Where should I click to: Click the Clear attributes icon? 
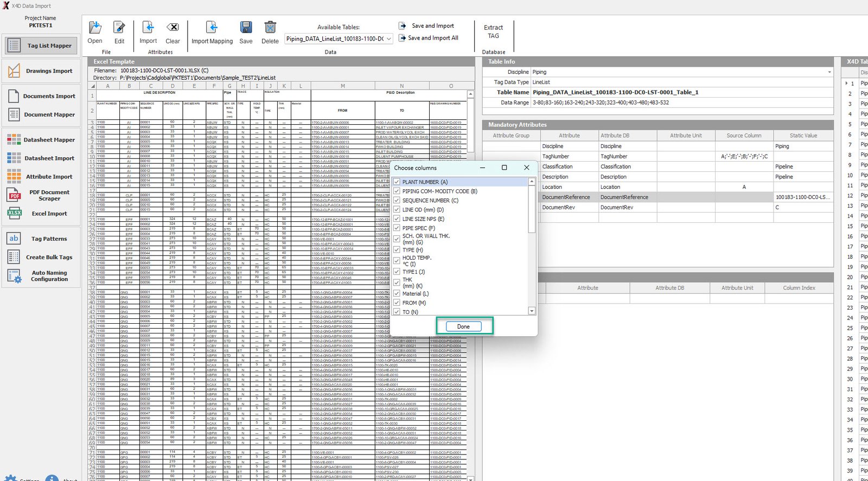point(173,28)
